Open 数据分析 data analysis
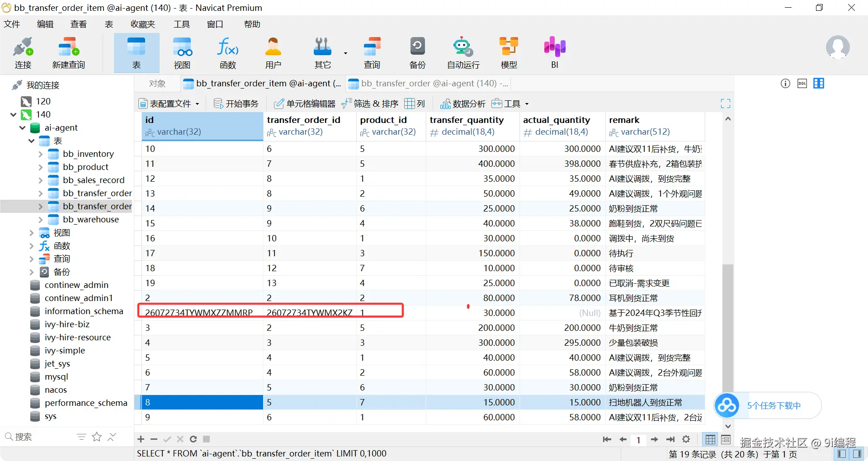 pos(463,103)
